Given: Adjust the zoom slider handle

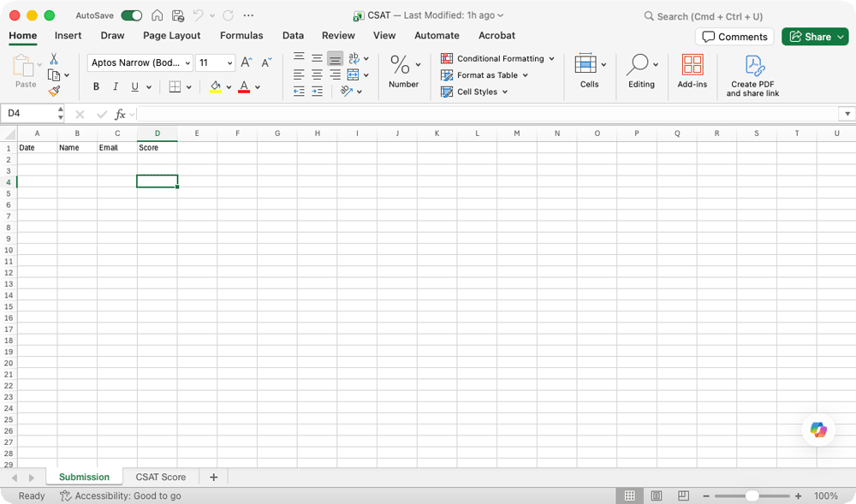Looking at the screenshot, I should coord(752,495).
